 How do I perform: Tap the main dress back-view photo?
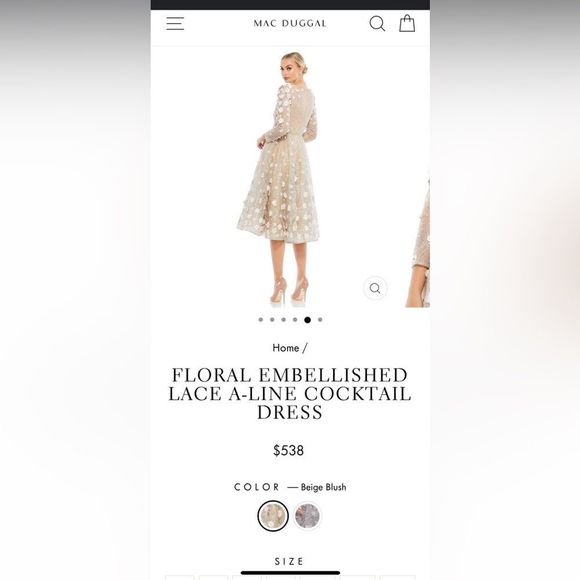coord(278,179)
